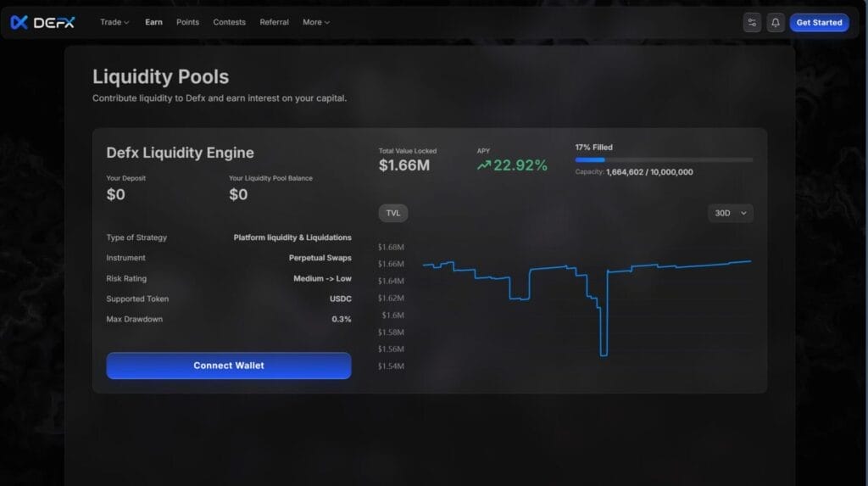Screen dimensions: 868x486
Task: Click the Defx Liquidity Engine heading
Action: pyautogui.click(x=180, y=153)
